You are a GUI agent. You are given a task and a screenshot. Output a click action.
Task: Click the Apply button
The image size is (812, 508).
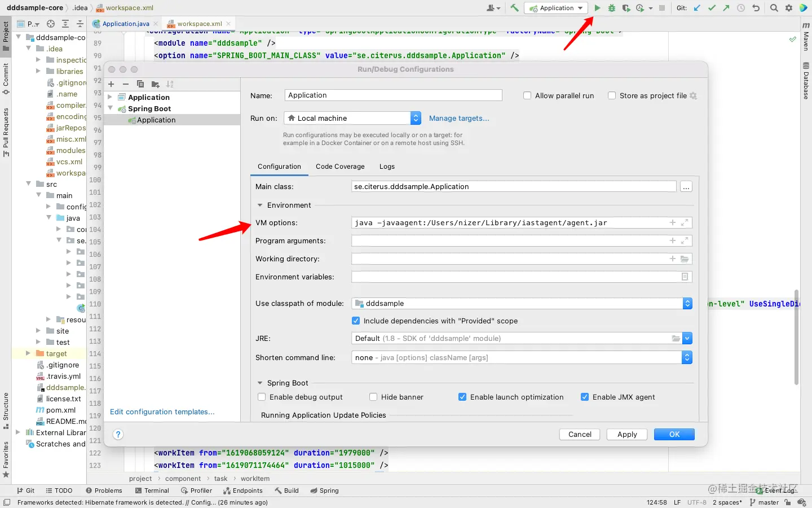tap(627, 435)
